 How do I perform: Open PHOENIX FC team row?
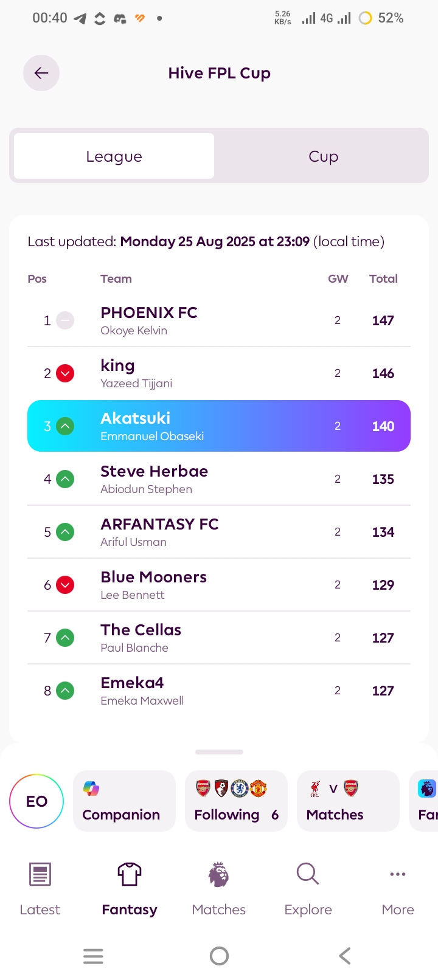(x=219, y=320)
